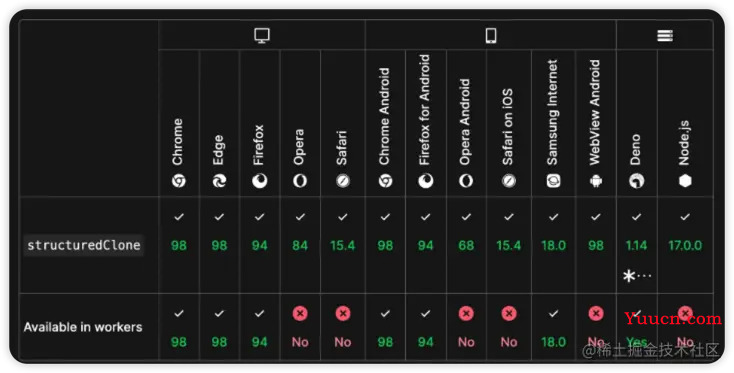Select the Edge browser logo icon
This screenshot has width=734, height=373.
219,181
